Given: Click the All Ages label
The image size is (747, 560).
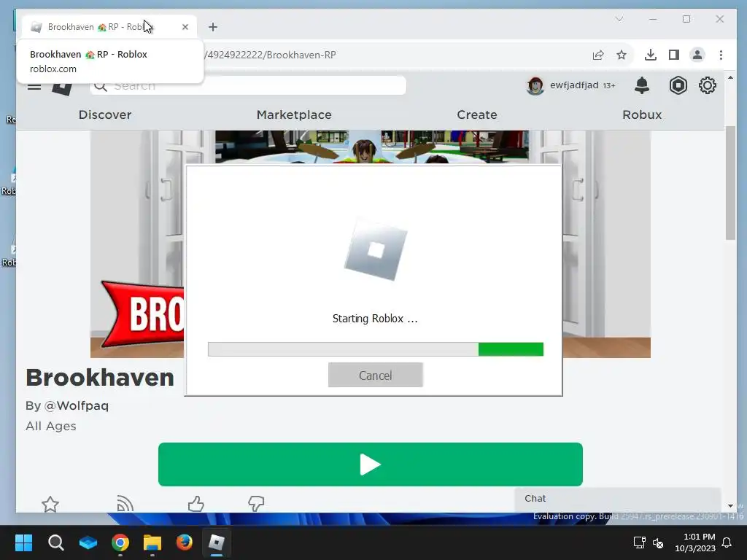Looking at the screenshot, I should tap(51, 426).
